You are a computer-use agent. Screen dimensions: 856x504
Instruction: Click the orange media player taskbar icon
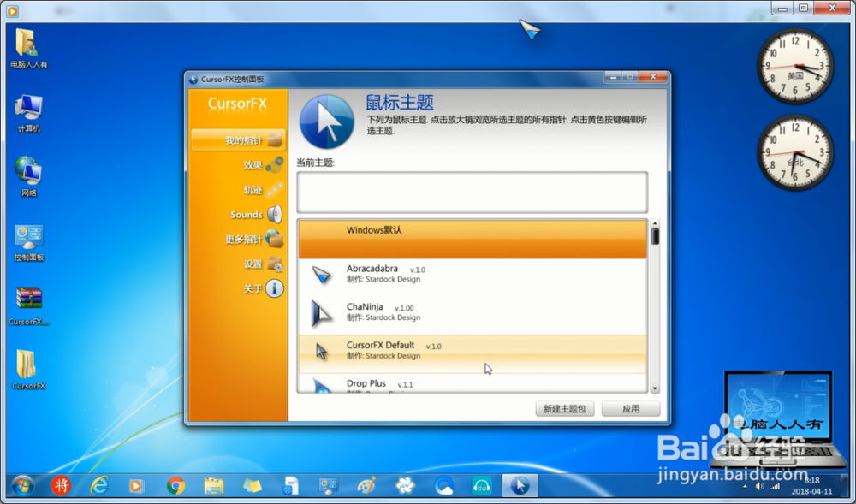pos(136,485)
